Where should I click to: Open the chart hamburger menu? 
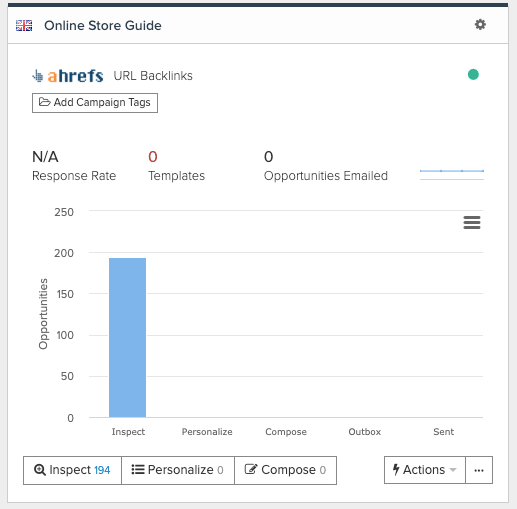(472, 222)
